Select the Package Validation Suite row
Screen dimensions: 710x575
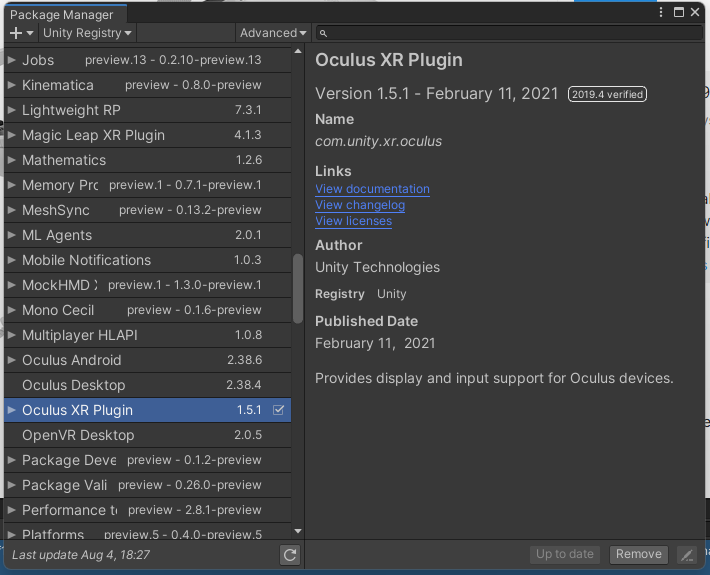147,485
